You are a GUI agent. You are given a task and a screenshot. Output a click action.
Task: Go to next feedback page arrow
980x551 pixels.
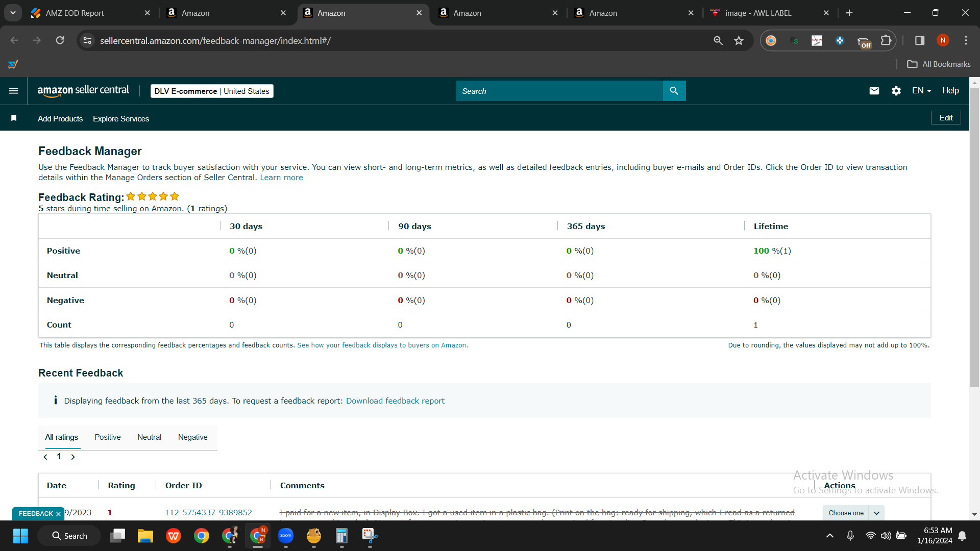(73, 457)
